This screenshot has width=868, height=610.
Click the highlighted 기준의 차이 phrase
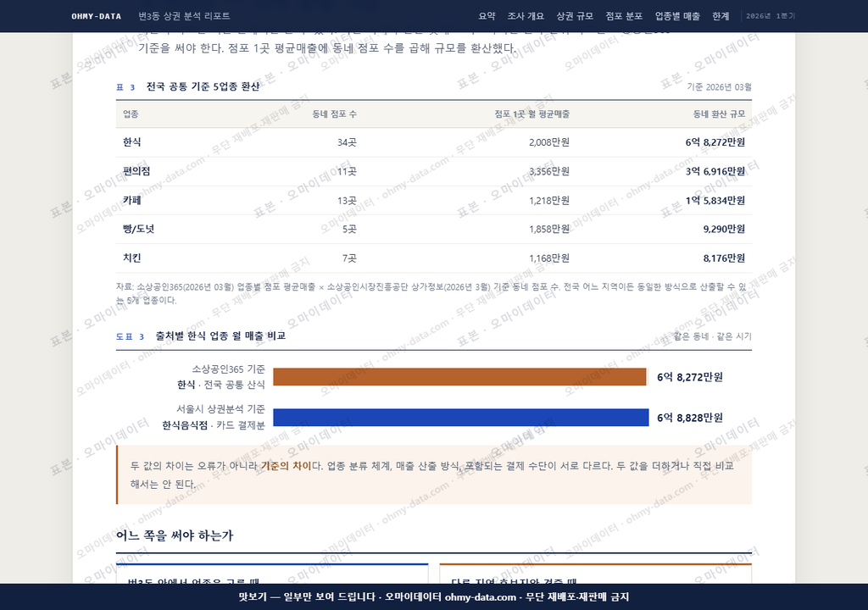click(x=287, y=466)
